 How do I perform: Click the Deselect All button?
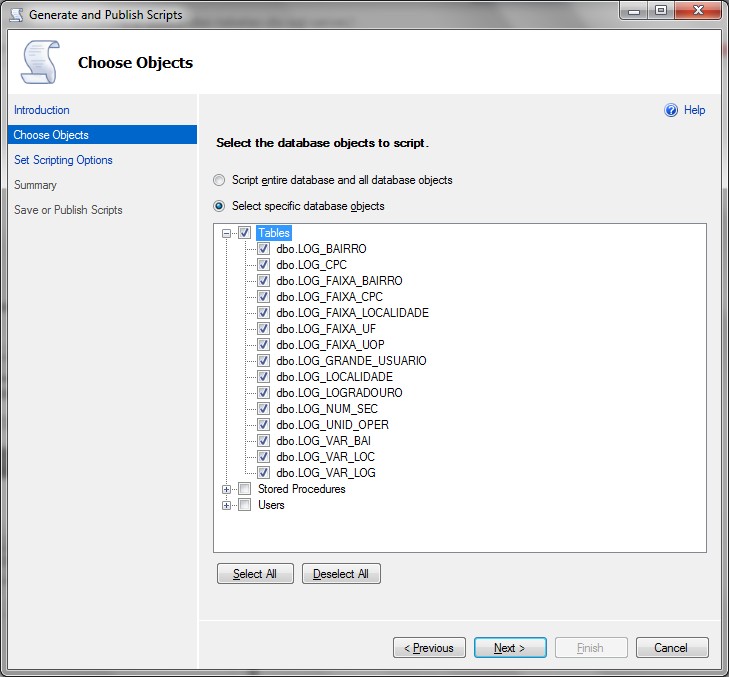pyautogui.click(x=341, y=574)
